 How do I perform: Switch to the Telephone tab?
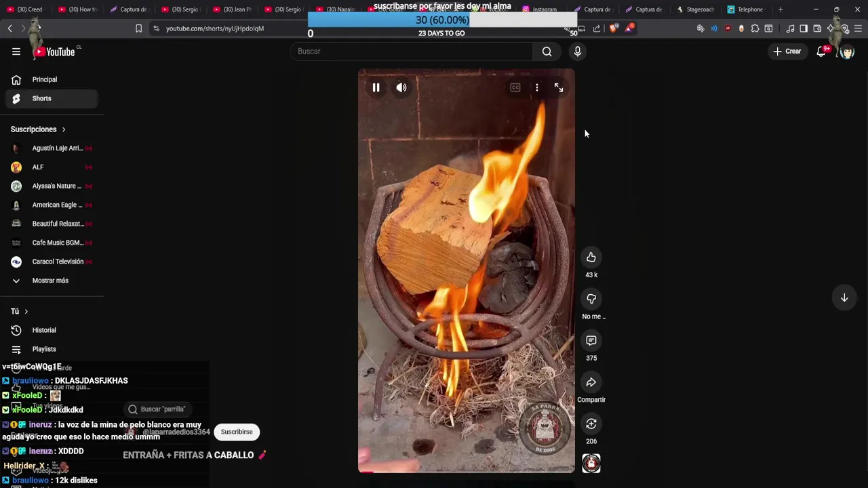pyautogui.click(x=746, y=9)
